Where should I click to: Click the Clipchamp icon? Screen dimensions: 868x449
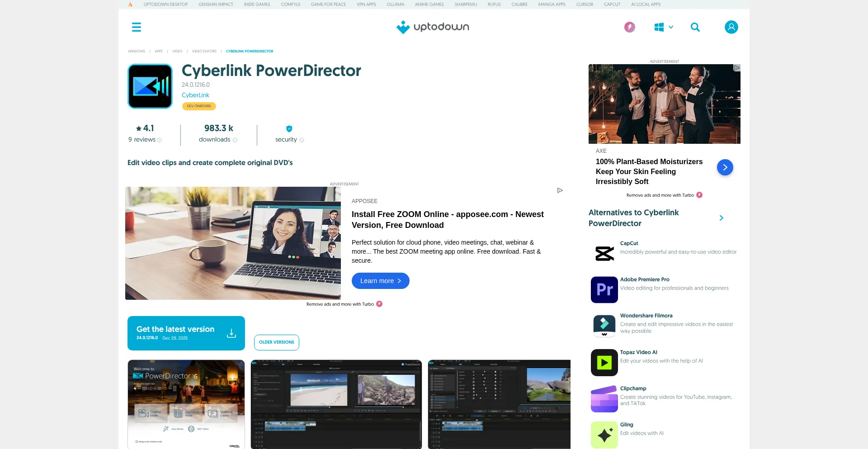(604, 399)
